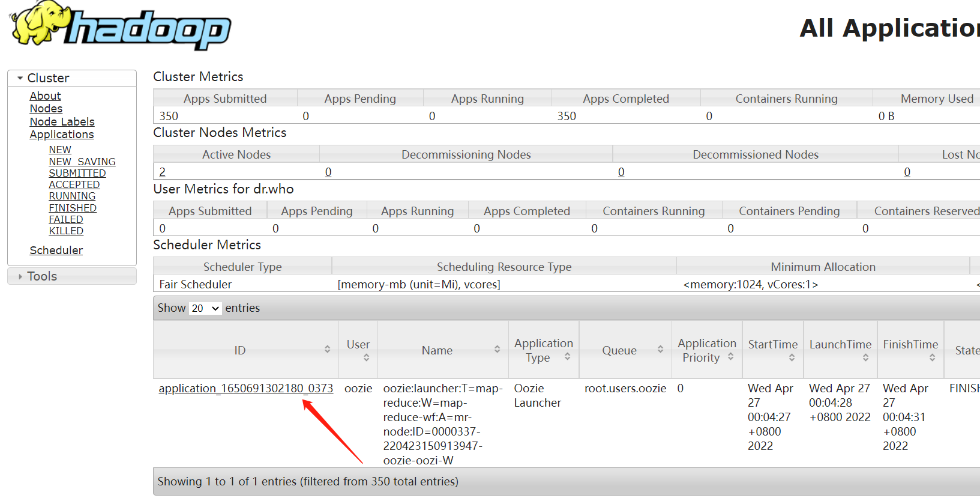Screen dimensions: 980x498
Task: Click Memory Used value 0 B
Action: click(886, 116)
